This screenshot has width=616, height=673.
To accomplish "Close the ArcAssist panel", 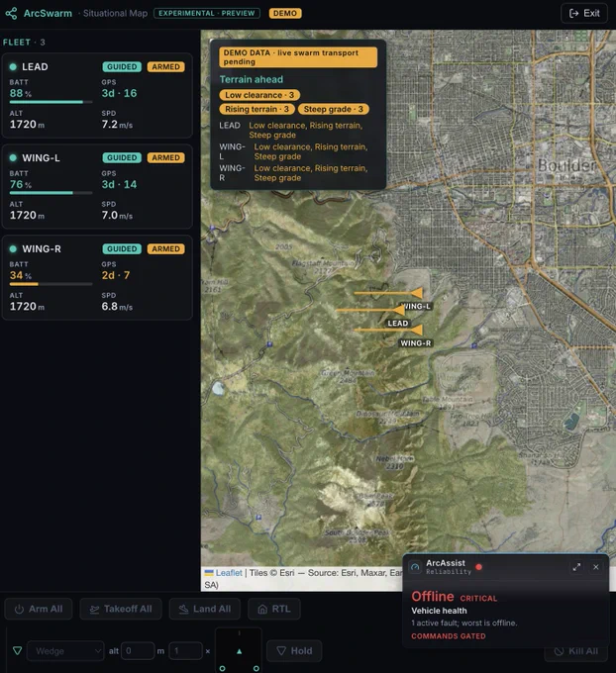I will click(x=596, y=567).
